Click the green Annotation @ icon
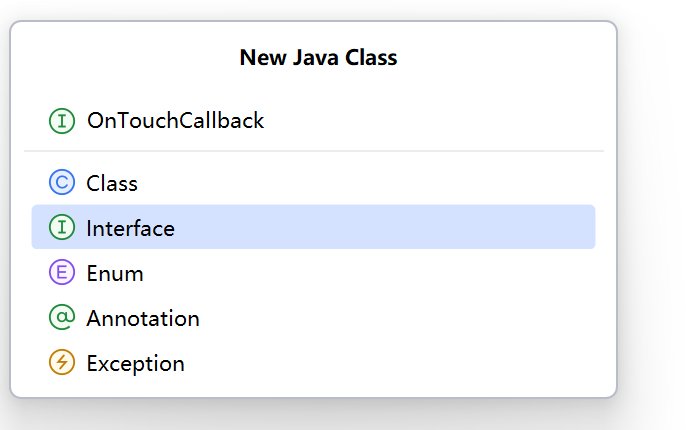 (x=62, y=318)
